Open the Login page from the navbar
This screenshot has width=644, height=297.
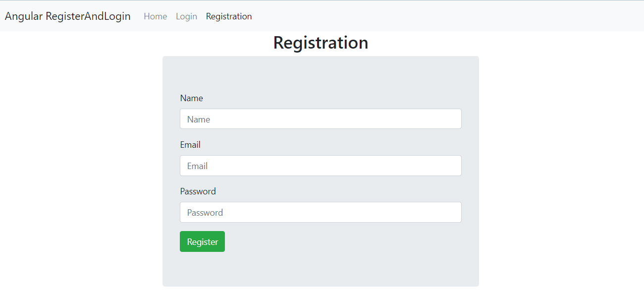click(x=186, y=16)
